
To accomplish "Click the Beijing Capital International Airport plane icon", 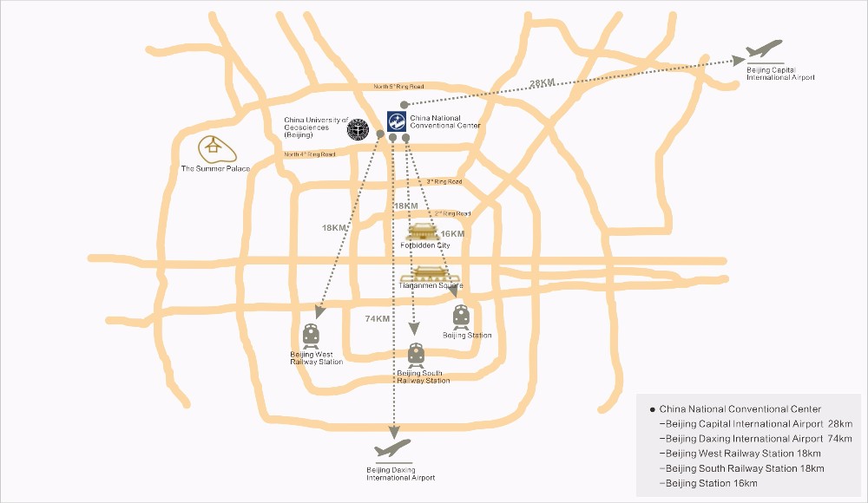I will pos(765,49).
